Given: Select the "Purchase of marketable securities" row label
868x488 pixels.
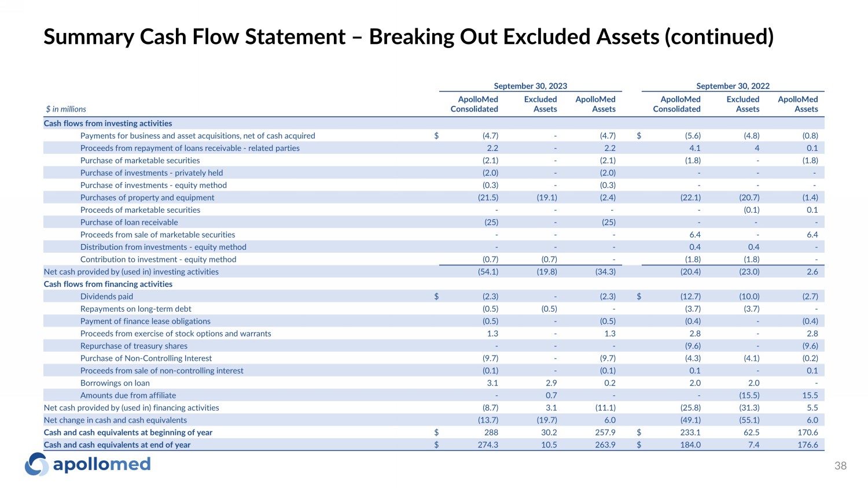Looking at the screenshot, I should click(140, 160).
